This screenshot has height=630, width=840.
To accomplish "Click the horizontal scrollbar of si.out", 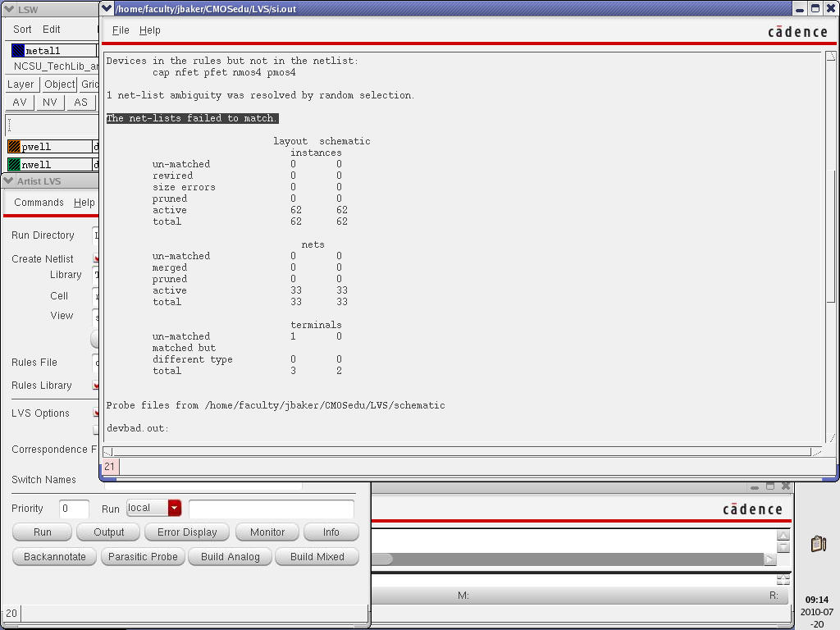I will coord(463,452).
